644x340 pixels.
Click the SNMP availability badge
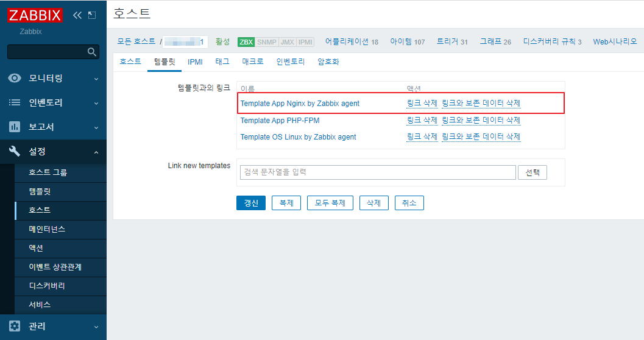[266, 42]
